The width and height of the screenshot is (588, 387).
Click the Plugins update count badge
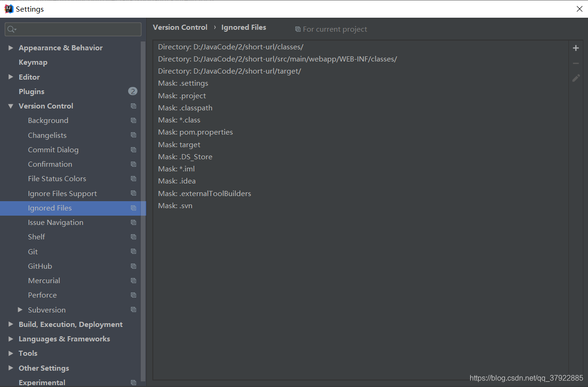133,91
